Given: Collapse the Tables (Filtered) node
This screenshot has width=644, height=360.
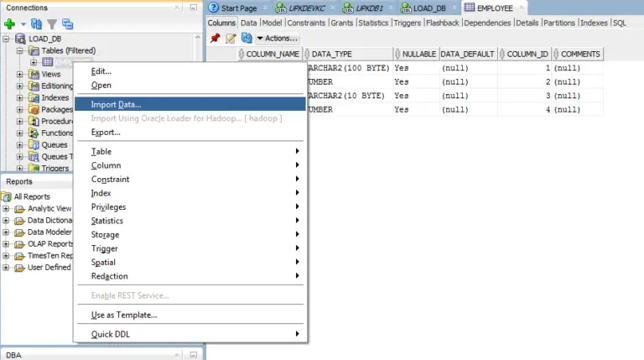Looking at the screenshot, I should click(x=20, y=51).
